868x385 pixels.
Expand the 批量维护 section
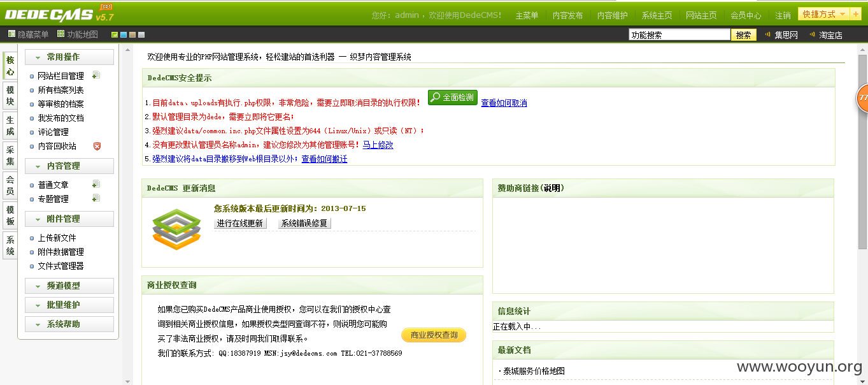(x=69, y=305)
